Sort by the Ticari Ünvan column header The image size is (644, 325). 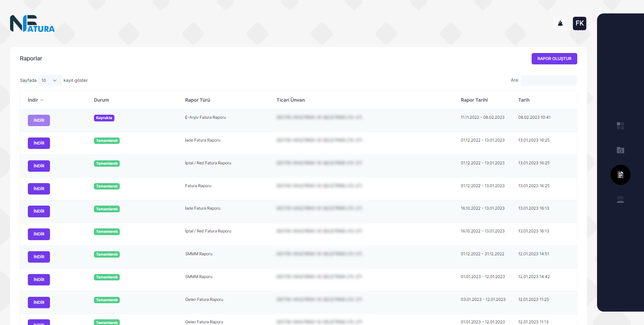click(x=290, y=100)
